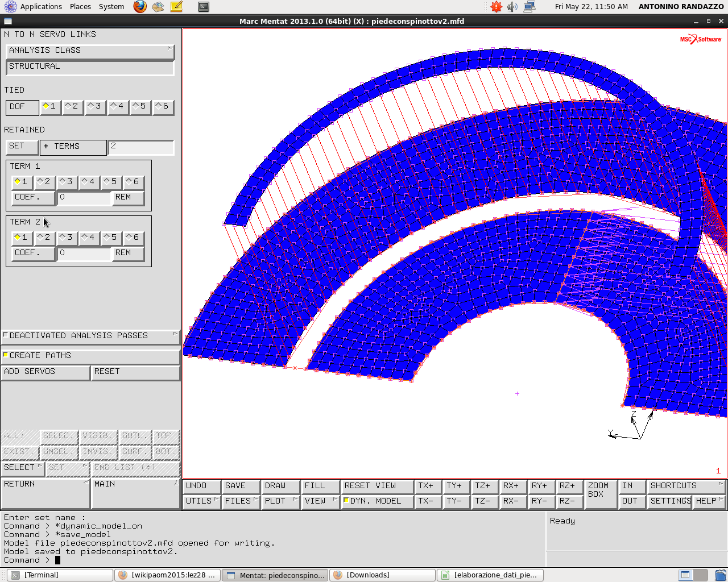Click ZOOM BOX button
This screenshot has height=582, width=728.
[601, 493]
